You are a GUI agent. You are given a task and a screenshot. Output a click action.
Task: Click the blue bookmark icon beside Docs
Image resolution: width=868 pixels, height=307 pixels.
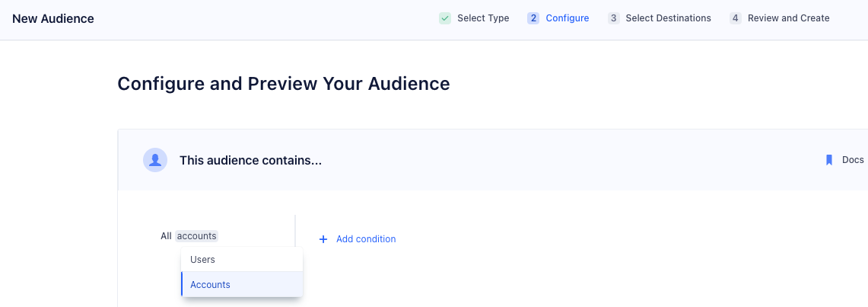click(x=829, y=160)
